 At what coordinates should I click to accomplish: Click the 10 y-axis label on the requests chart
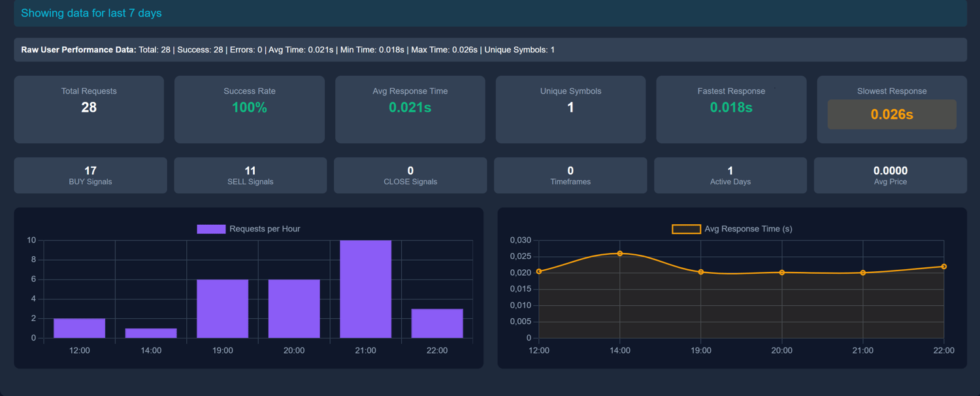pos(31,240)
